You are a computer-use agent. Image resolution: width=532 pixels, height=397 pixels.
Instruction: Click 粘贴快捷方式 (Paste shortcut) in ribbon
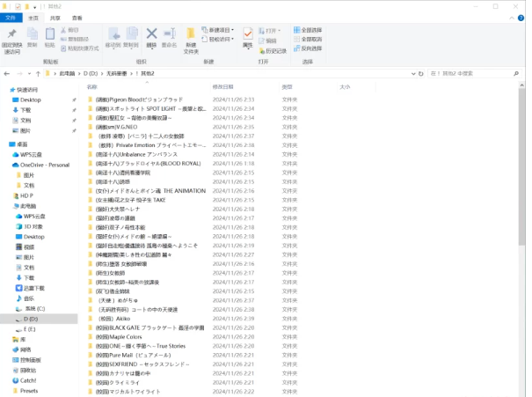[80, 48]
